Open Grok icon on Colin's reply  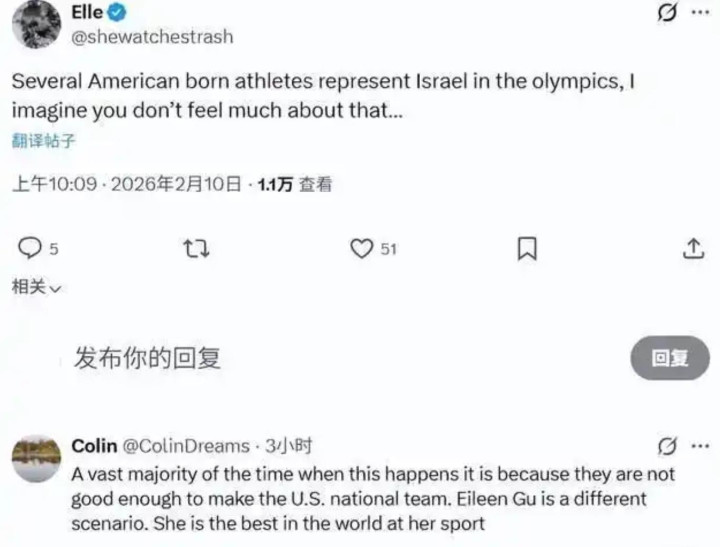point(666,446)
